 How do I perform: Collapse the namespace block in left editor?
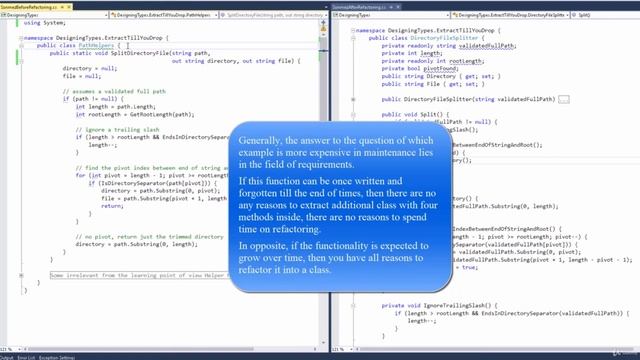tap(21, 38)
